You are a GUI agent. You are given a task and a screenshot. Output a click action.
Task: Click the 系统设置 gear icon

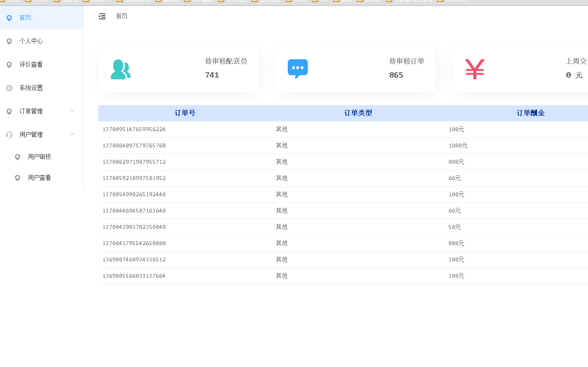coord(9,88)
